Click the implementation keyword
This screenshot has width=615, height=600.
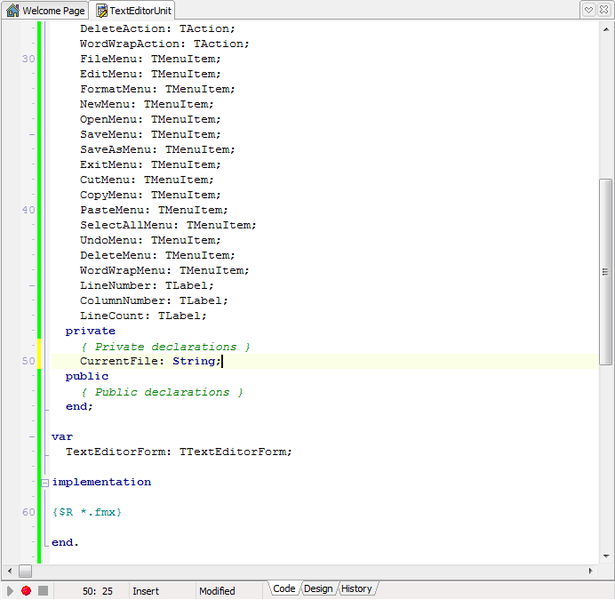coord(101,482)
